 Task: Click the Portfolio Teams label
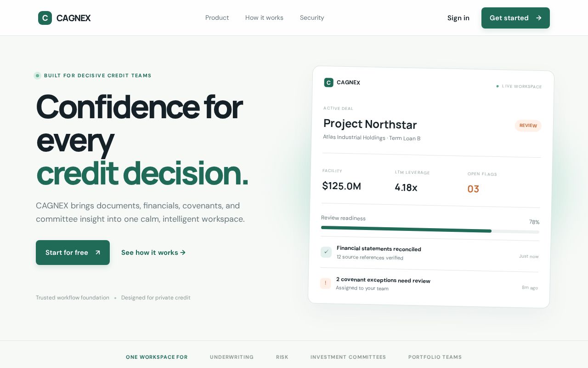pos(435,357)
